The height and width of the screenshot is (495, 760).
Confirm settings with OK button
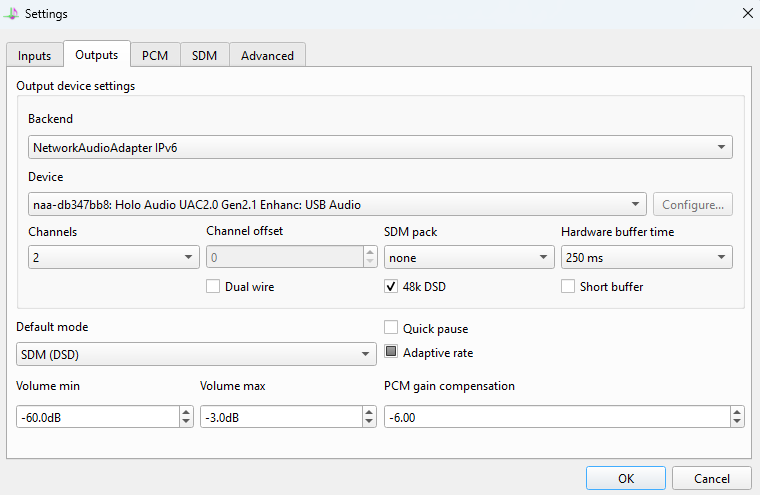626,478
